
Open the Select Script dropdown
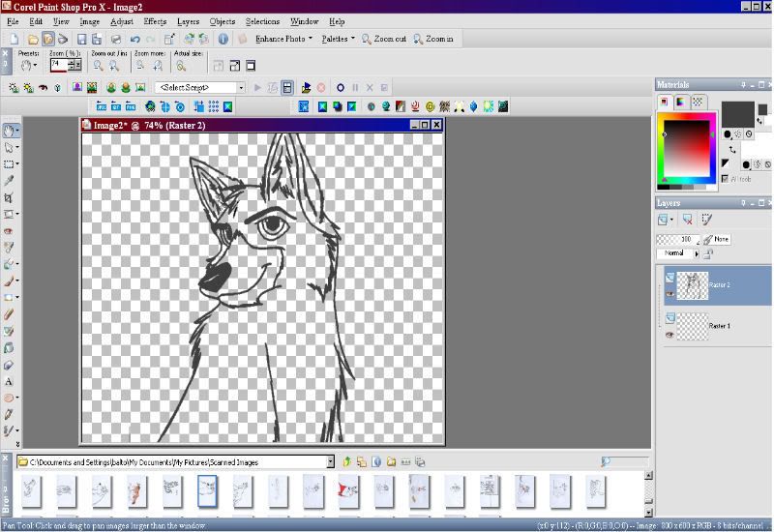click(x=241, y=88)
